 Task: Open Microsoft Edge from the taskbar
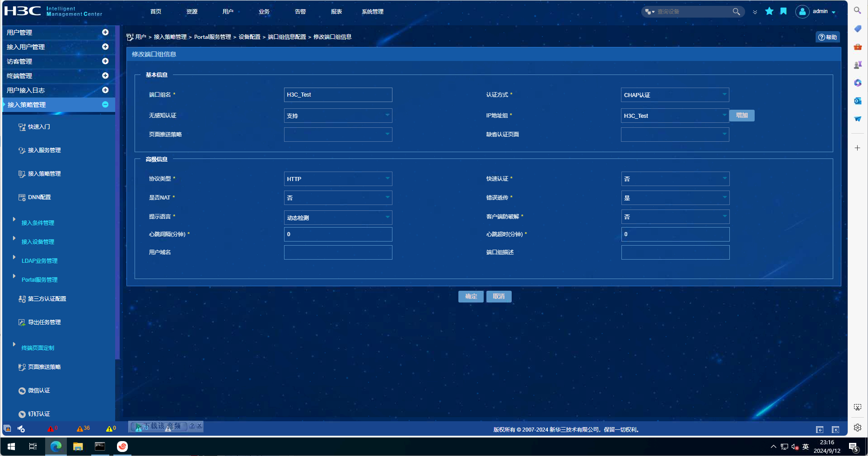tap(56, 447)
